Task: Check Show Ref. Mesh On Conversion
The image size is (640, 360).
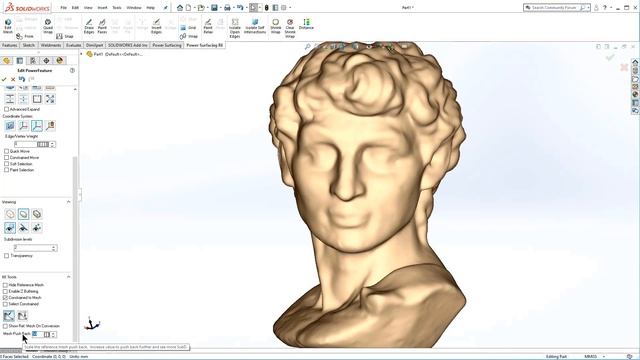Action: 5,326
